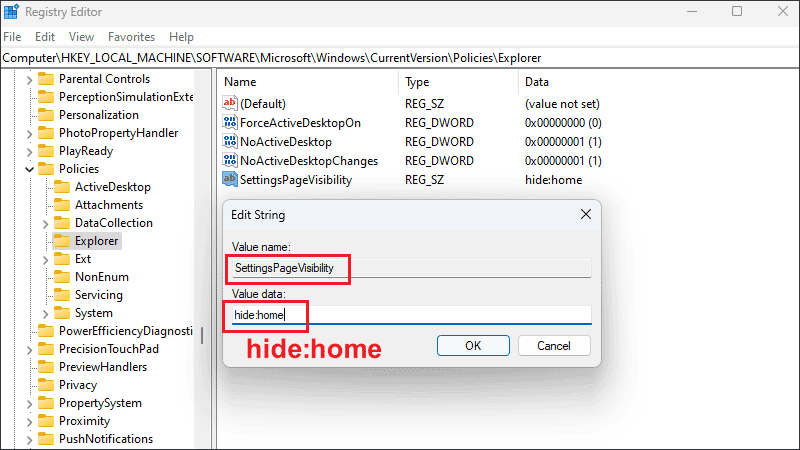Click the Value data input field
Image resolution: width=800 pixels, height=450 pixels.
click(x=412, y=315)
